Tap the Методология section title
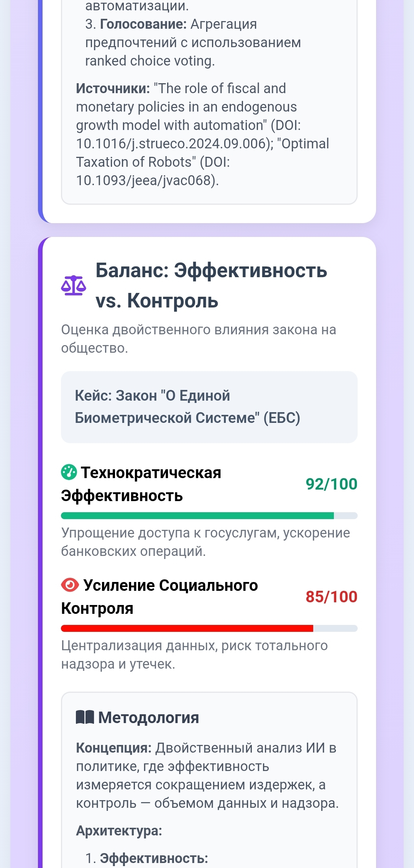Viewport: 414px width, 868px height. pos(148,717)
